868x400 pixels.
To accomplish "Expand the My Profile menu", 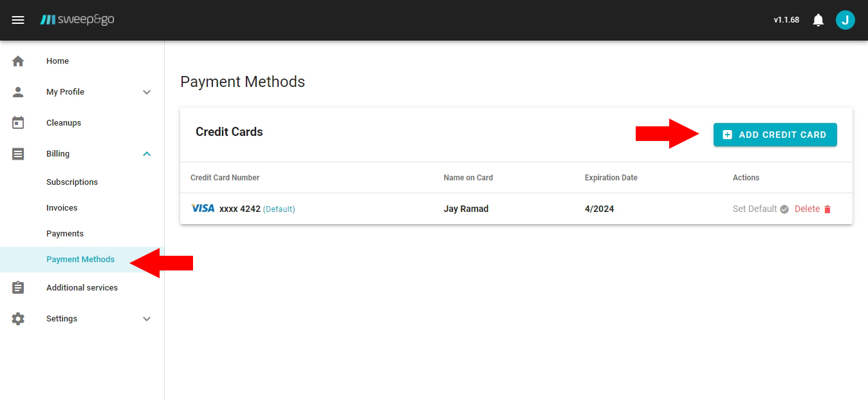I will [x=147, y=91].
